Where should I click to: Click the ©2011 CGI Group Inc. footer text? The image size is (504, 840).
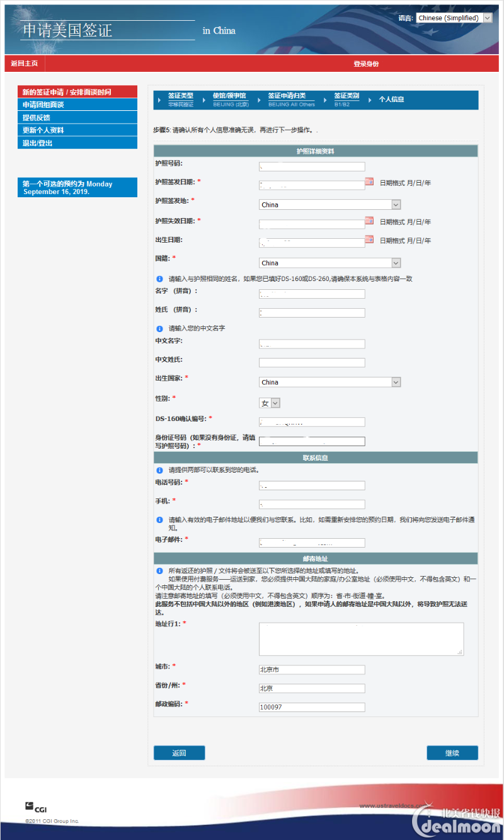[52, 821]
